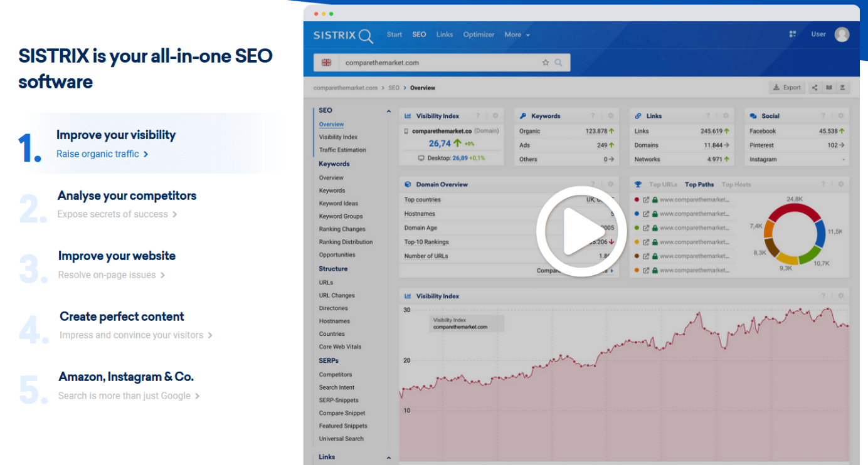
Task: Toggle the bookmark star in the search bar
Action: (x=544, y=62)
